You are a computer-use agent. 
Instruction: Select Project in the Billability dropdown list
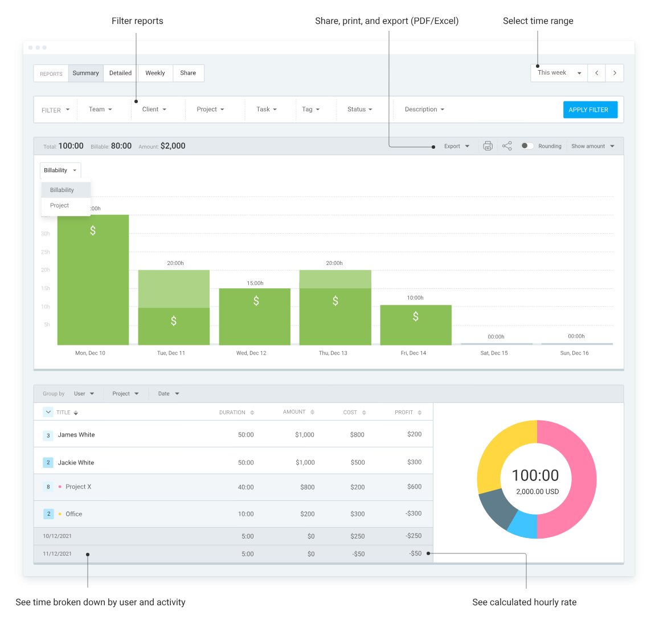tap(59, 205)
